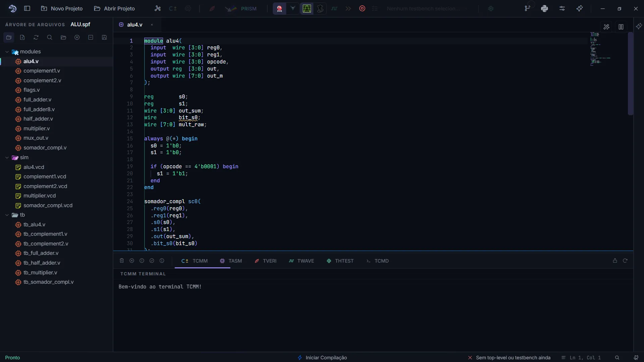Collapse all folders in file tree toolbar
Viewport: 644px width, 362px height.
(91, 37)
